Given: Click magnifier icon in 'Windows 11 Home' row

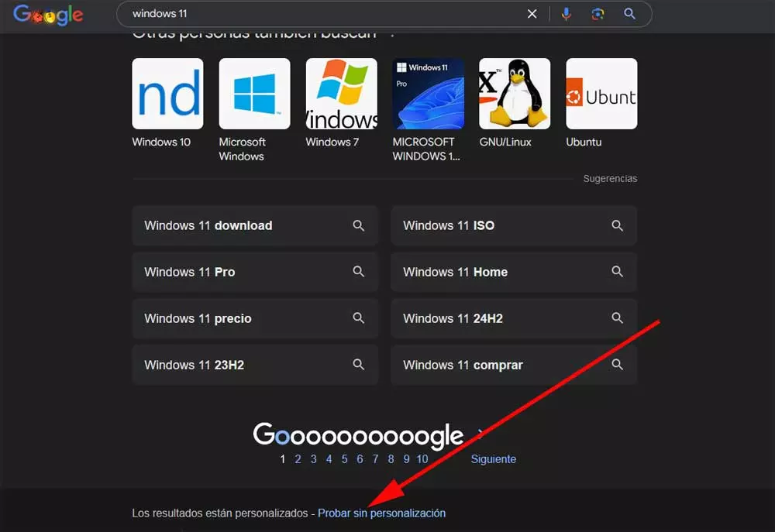Looking at the screenshot, I should click(618, 272).
